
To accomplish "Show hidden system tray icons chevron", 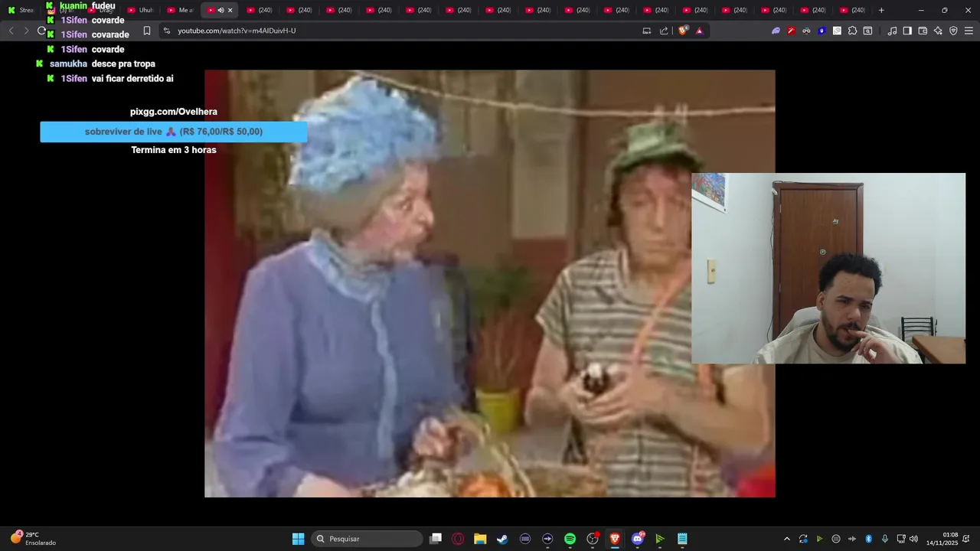I will point(786,539).
